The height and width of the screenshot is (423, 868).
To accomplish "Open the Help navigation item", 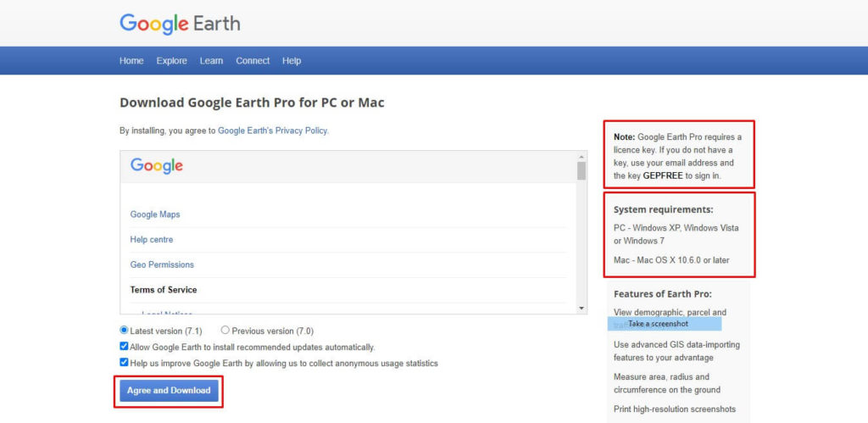I will click(x=292, y=61).
